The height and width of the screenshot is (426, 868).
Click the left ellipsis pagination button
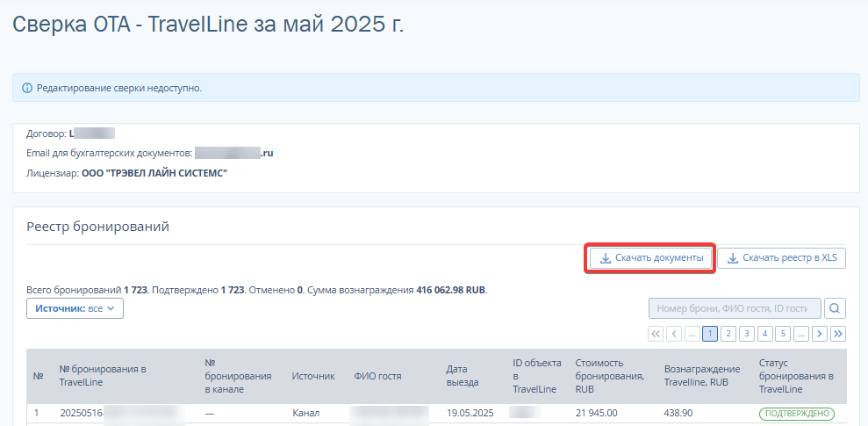pos(692,334)
